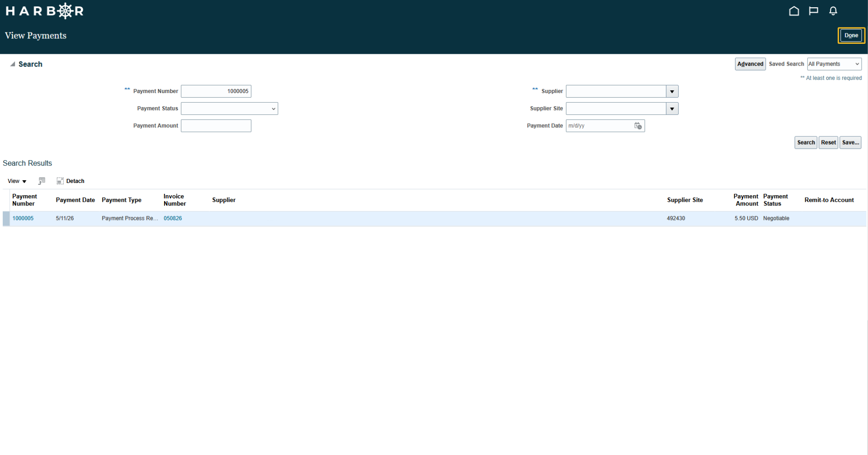Open the Saved Search dropdown
The height and width of the screenshot is (455, 868).
pyautogui.click(x=834, y=64)
